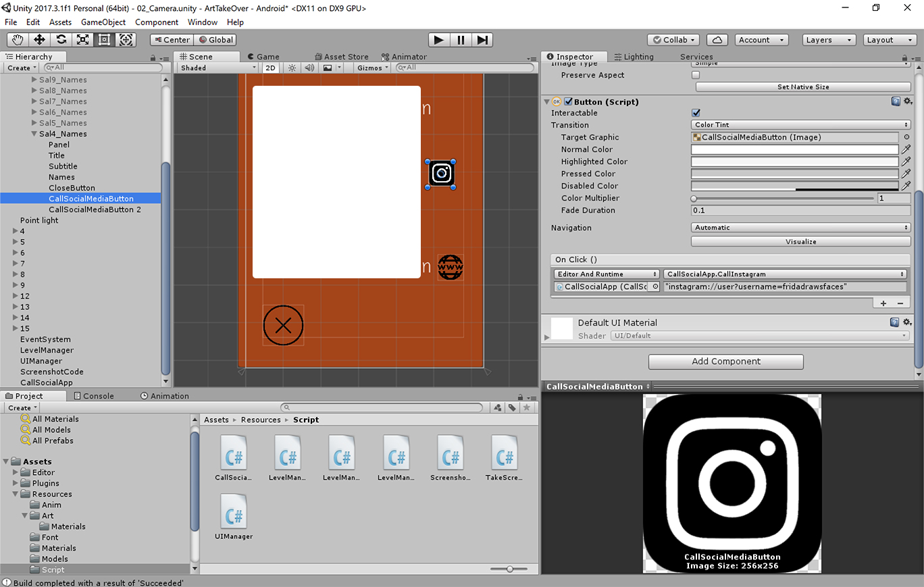924x587 pixels.
Task: Select the Move tool
Action: tap(40, 40)
